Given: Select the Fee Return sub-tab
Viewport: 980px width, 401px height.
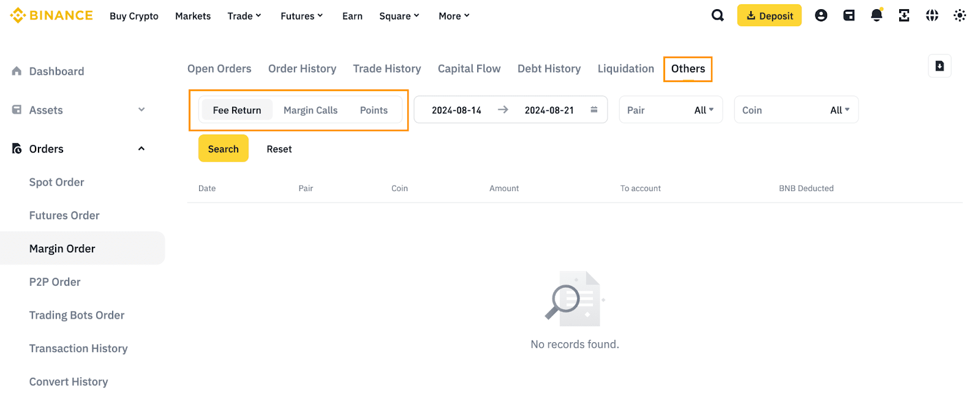Looking at the screenshot, I should tap(237, 110).
